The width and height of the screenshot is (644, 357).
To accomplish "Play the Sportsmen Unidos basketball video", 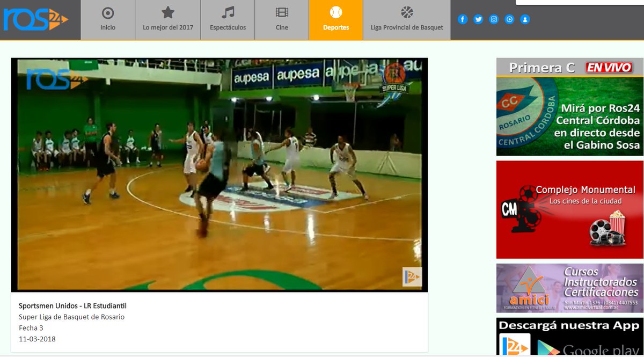I will pyautogui.click(x=219, y=175).
